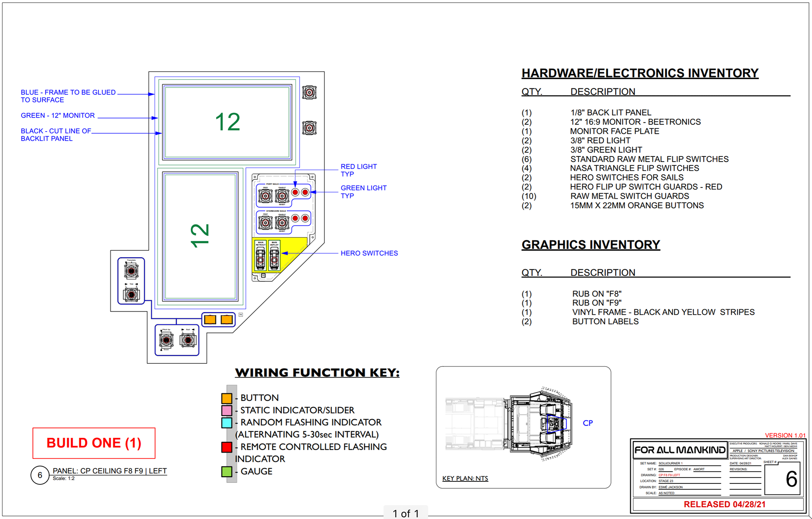Image resolution: width=812 pixels, height=519 pixels.
Task: Click the green Gauge swatch in the key
Action: [x=227, y=472]
